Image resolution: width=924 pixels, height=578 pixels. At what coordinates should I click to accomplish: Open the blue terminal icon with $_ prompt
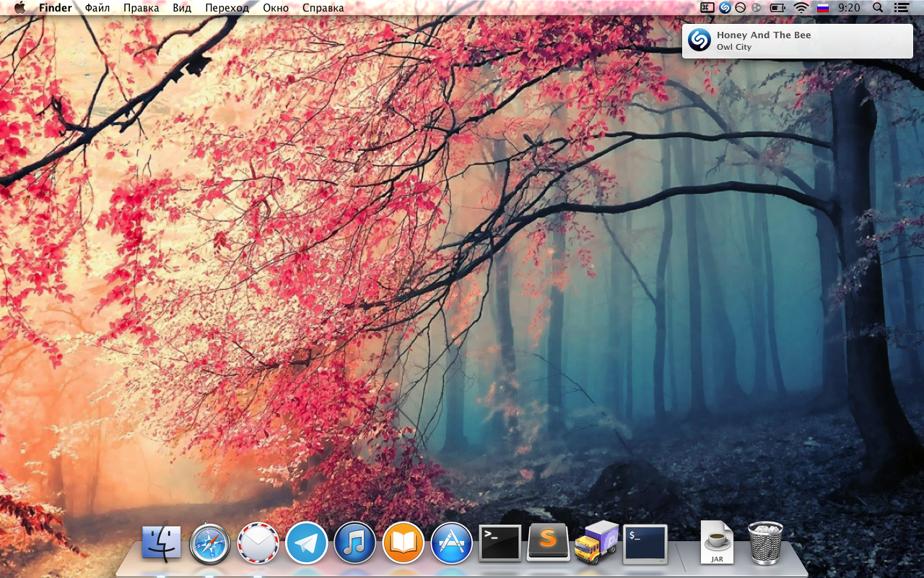[645, 544]
